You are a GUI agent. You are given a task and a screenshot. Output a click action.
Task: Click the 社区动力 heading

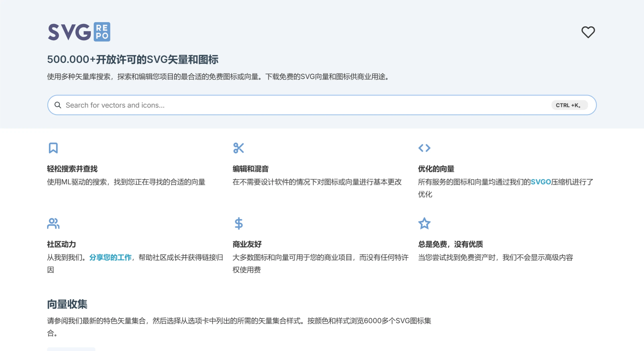coord(61,244)
